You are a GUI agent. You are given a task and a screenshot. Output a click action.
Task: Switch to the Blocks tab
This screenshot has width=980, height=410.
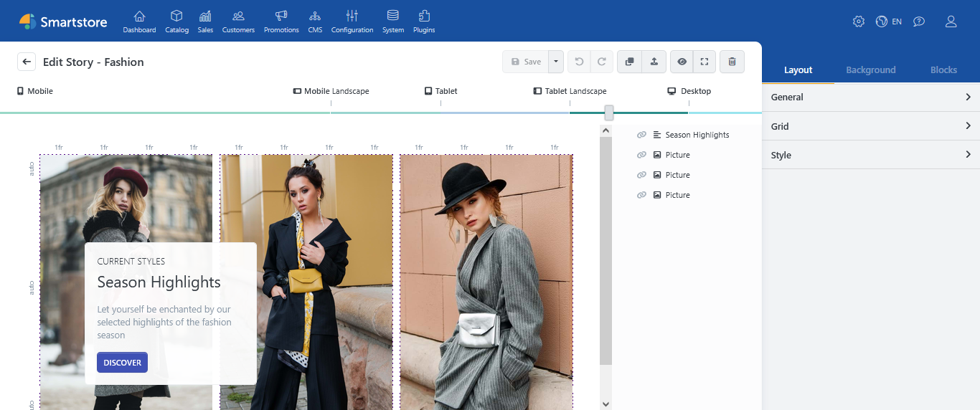[x=943, y=70]
